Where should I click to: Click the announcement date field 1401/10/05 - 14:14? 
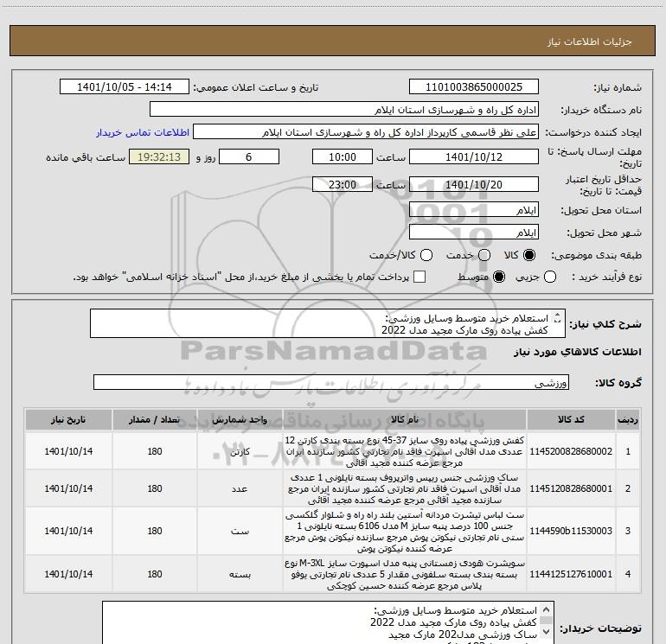tap(125, 87)
